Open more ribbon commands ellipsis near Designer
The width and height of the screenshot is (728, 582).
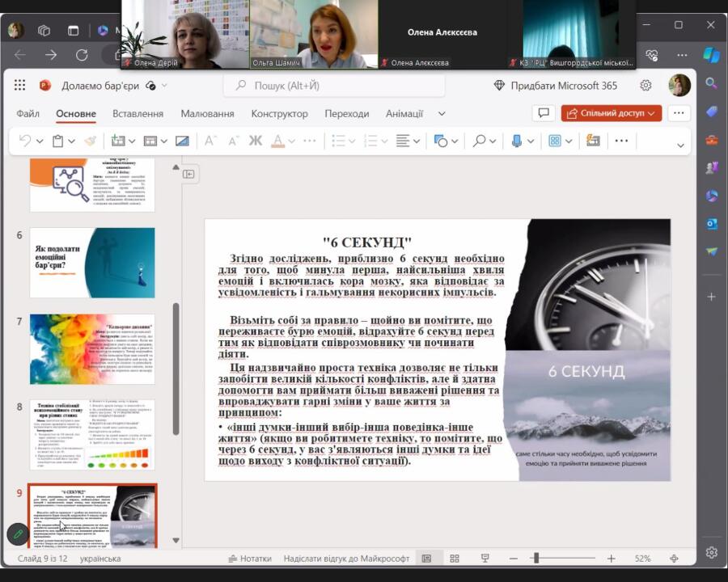pos(621,141)
